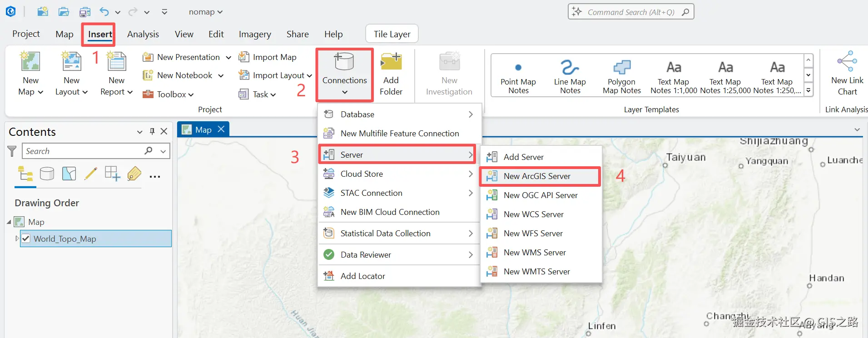Image resolution: width=868 pixels, height=338 pixels.
Task: Click the search magnifier in Contents pane
Action: point(149,150)
